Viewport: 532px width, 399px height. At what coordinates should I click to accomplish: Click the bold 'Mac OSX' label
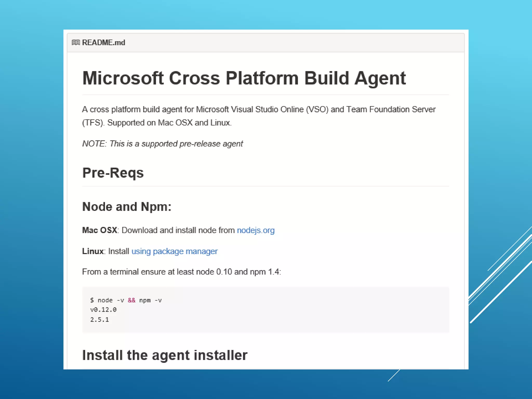coord(99,230)
